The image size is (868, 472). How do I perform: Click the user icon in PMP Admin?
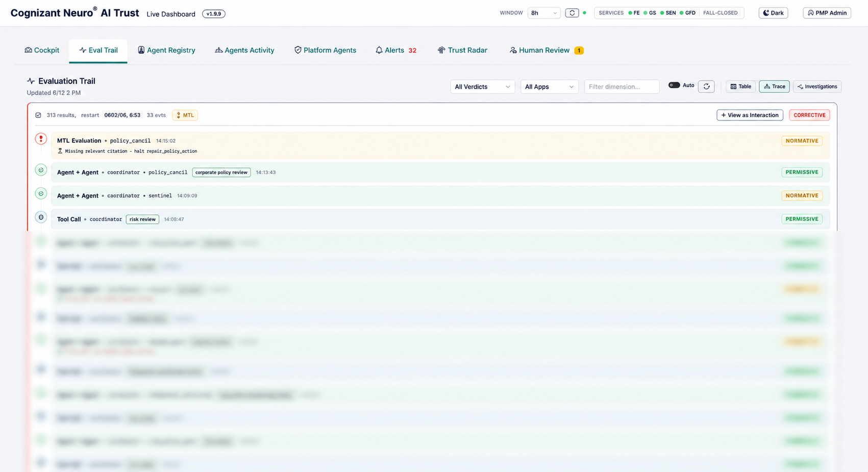(x=810, y=13)
